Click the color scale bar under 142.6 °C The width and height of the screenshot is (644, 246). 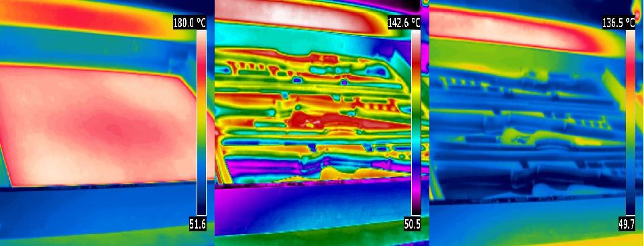pyautogui.click(x=416, y=123)
